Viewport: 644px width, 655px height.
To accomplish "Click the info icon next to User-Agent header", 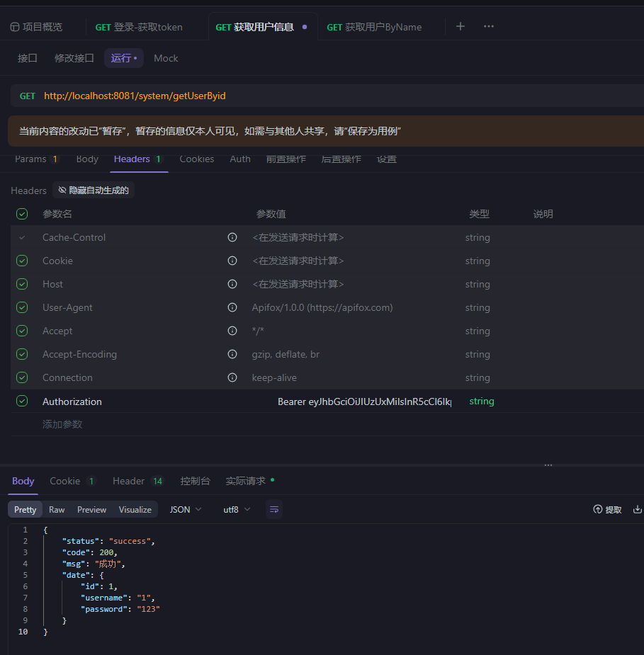I will point(232,307).
